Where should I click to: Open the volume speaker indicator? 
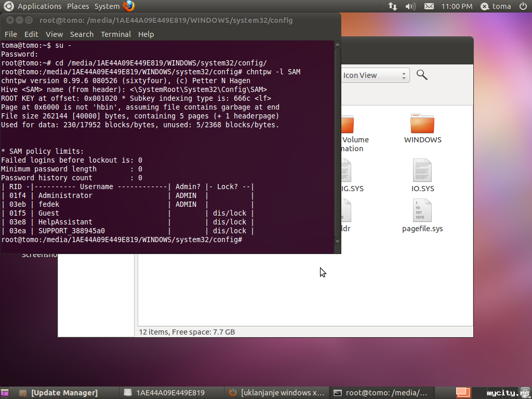pos(410,6)
